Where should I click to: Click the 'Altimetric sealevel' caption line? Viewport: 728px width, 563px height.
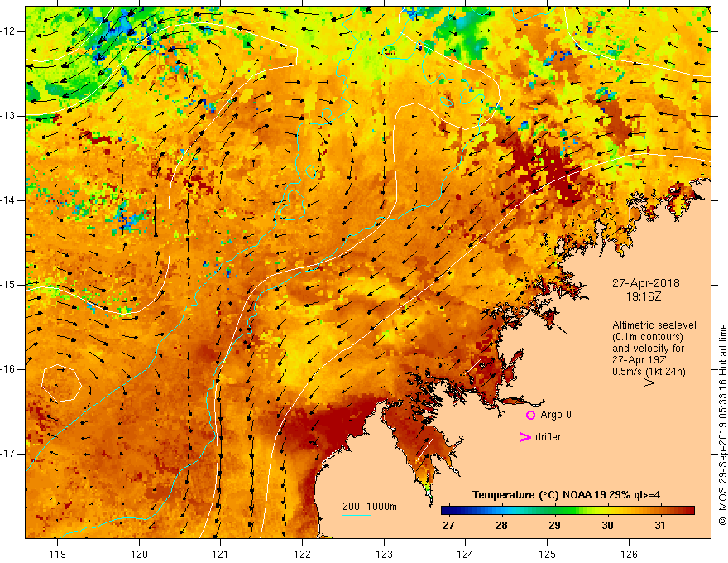point(654,325)
